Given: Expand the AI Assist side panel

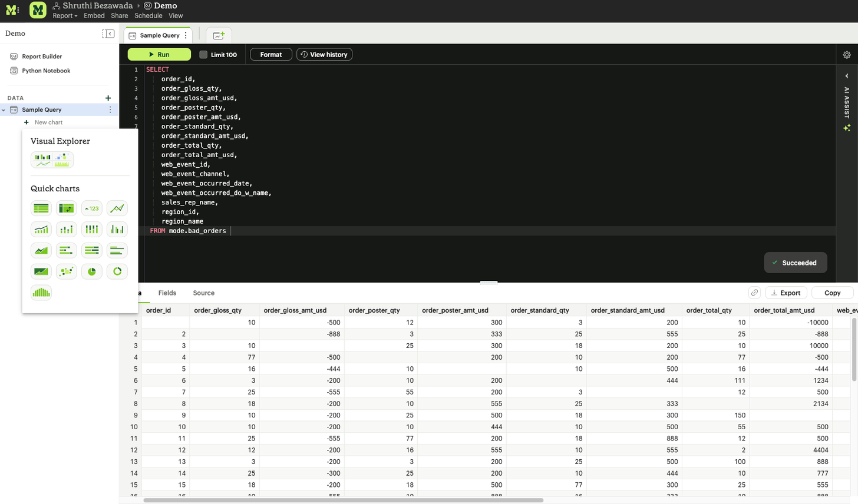Looking at the screenshot, I should (847, 76).
